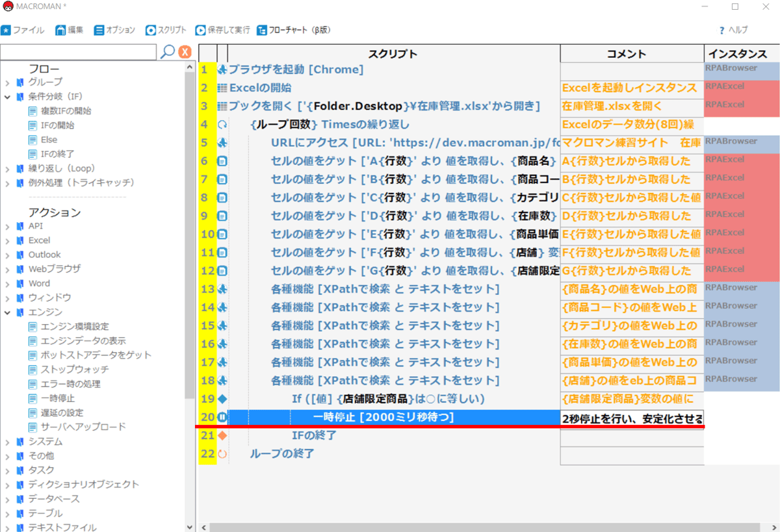Click orange IF end diamond row 21
Screen dimensions: 780x532
click(222, 435)
